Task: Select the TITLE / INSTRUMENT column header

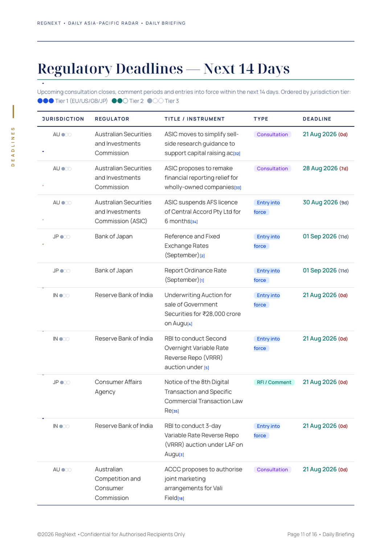Action: [195, 119]
